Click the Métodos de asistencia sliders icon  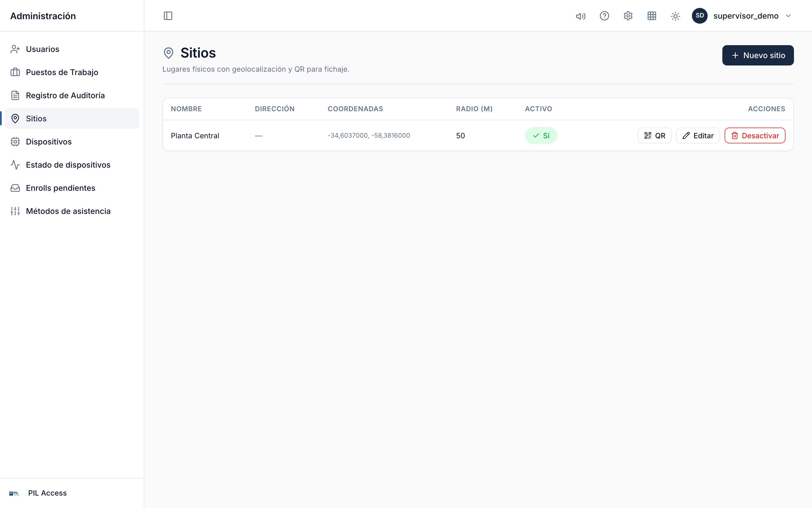[x=15, y=211]
